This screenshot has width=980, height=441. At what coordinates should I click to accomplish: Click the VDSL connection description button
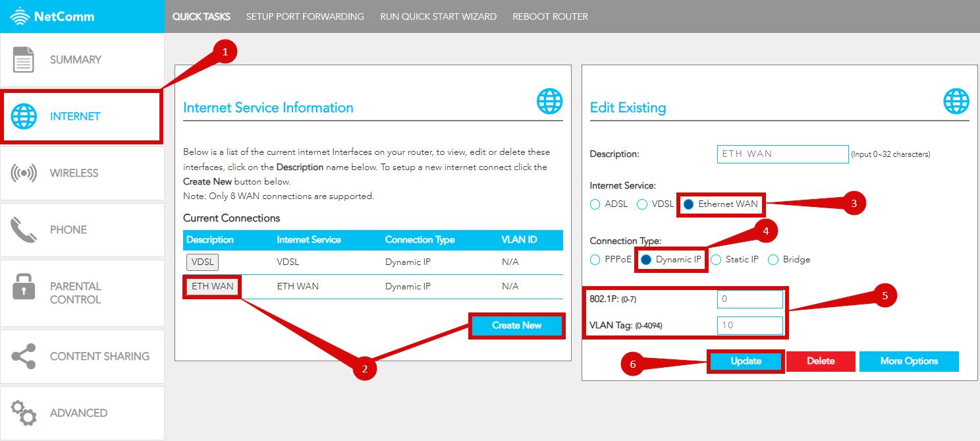click(202, 262)
